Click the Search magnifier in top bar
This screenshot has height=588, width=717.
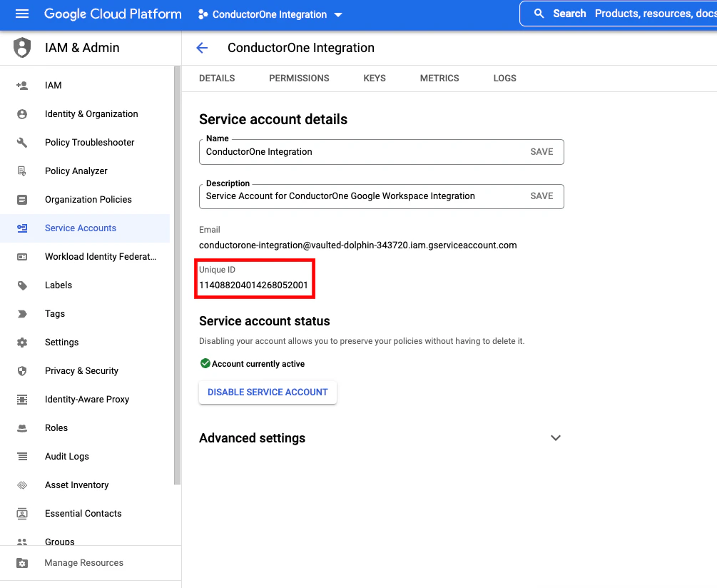(539, 13)
